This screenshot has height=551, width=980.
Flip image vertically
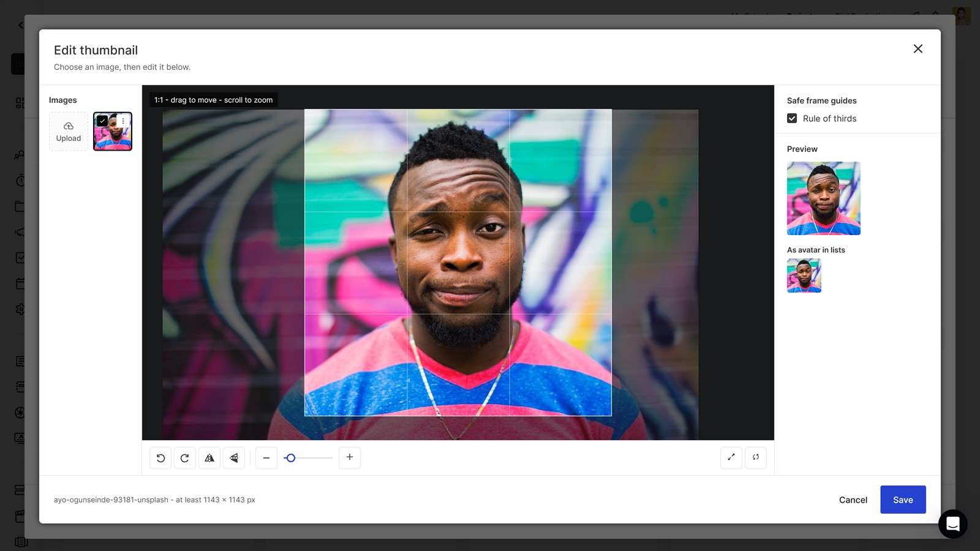tap(234, 458)
